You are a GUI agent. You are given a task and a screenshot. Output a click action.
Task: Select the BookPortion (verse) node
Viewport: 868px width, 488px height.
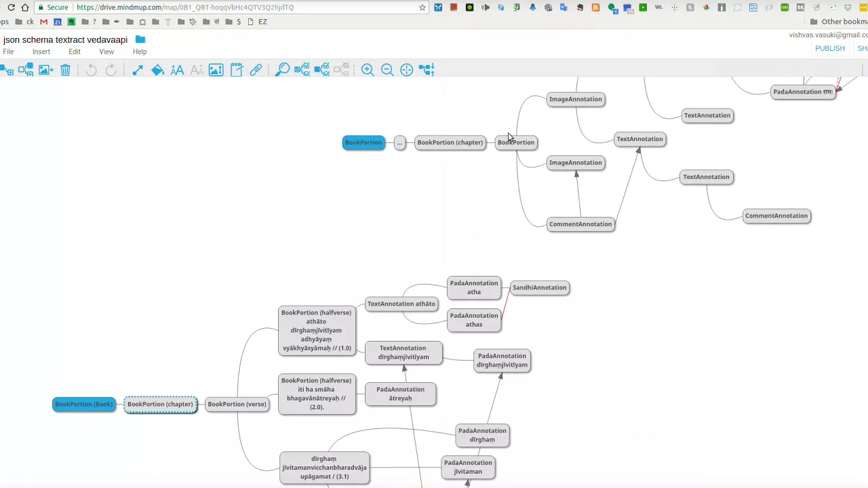[x=237, y=404]
